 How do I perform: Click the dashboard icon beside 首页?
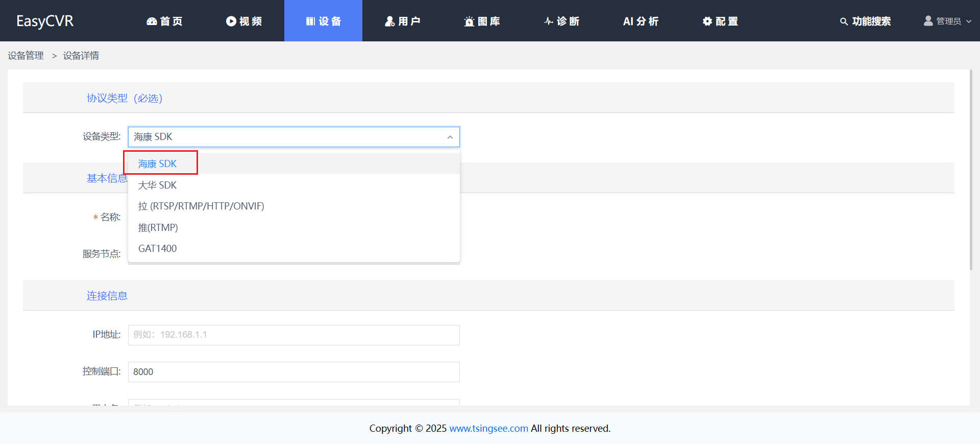[x=152, y=21]
